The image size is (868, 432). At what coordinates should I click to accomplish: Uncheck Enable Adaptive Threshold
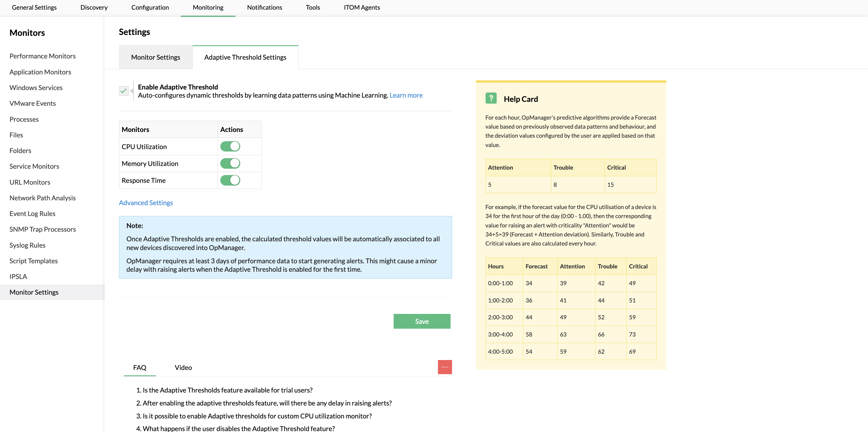tap(123, 91)
